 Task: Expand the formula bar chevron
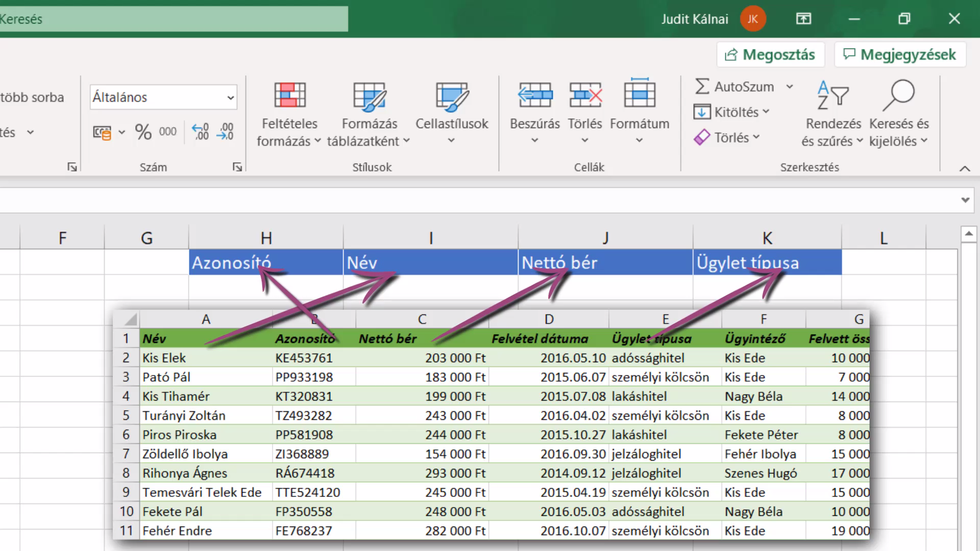coord(965,200)
